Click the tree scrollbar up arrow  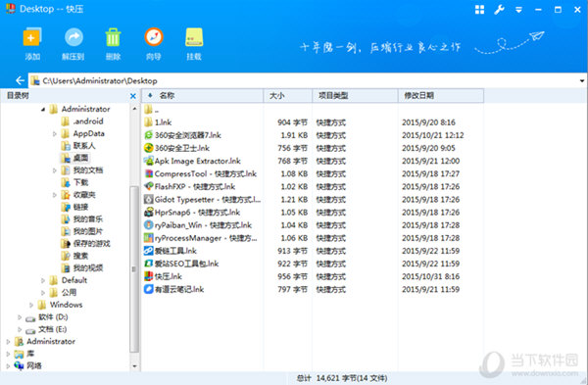coord(134,109)
